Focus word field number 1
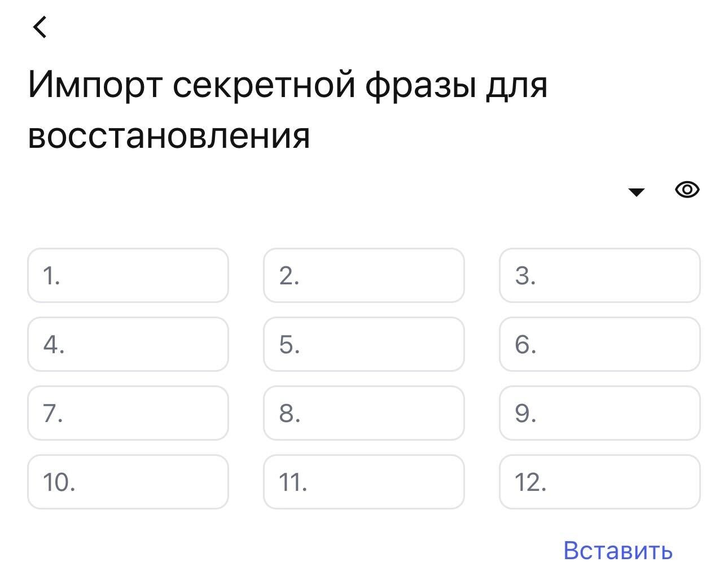Viewport: 728px width, 571px height. tap(128, 275)
